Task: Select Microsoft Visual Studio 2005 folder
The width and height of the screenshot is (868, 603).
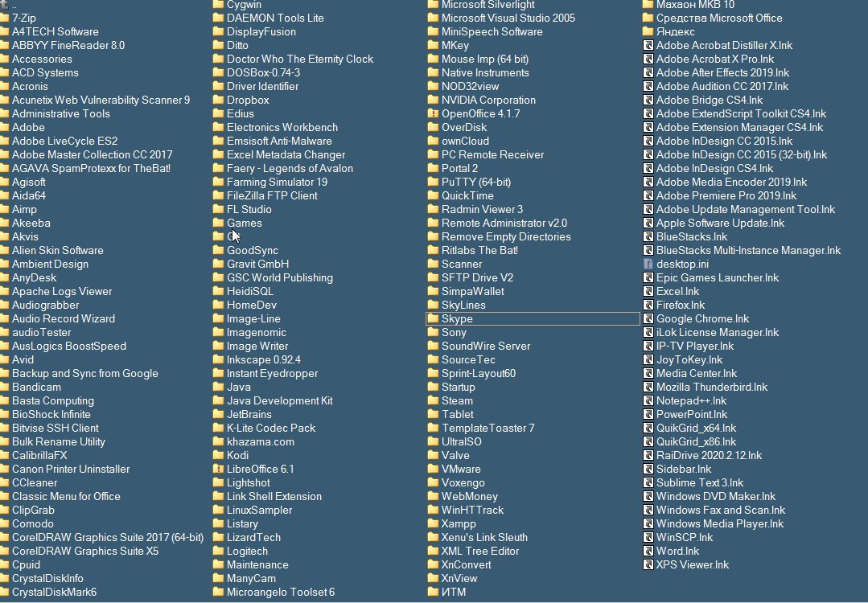Action: coord(508,18)
